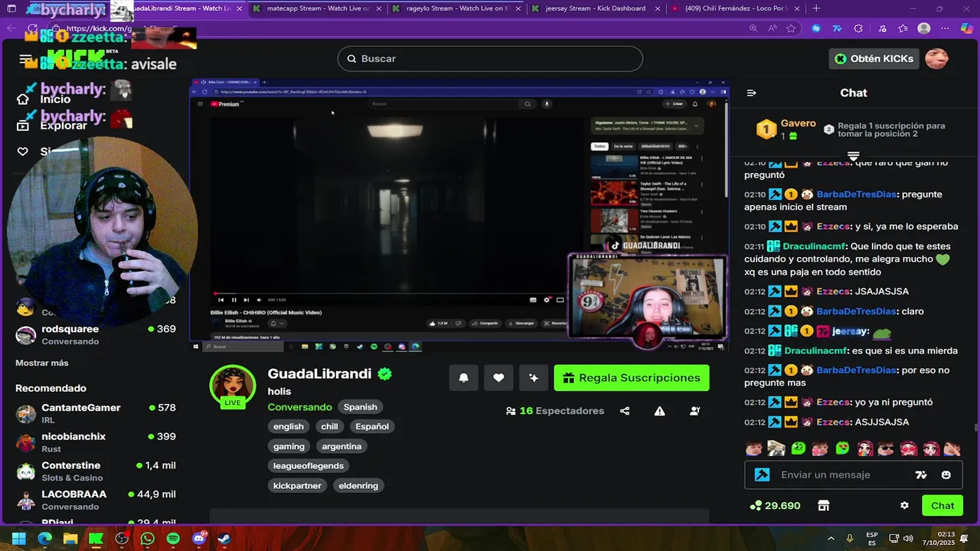Click BarbaDeTresDias username in 'claro' chat message
Image resolution: width=980 pixels, height=551 pixels.
856,311
